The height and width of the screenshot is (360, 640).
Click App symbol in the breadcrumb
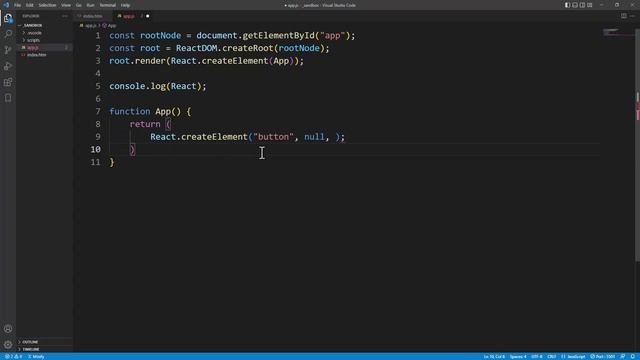coord(112,26)
